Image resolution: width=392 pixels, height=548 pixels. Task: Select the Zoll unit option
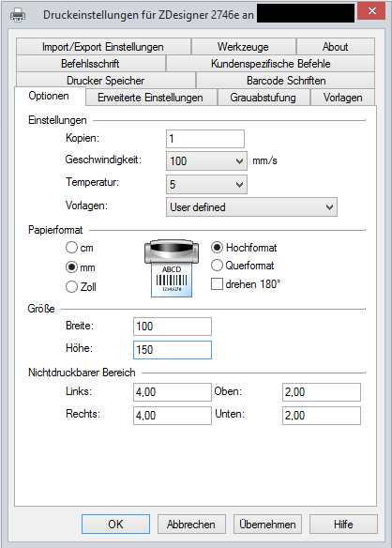point(71,286)
